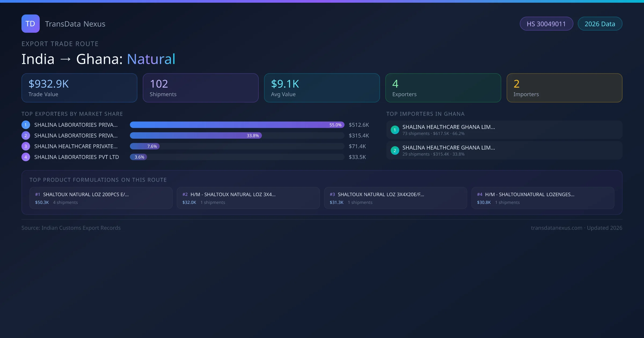
Task: Click exporter rank 2 badge
Action: tap(25, 135)
